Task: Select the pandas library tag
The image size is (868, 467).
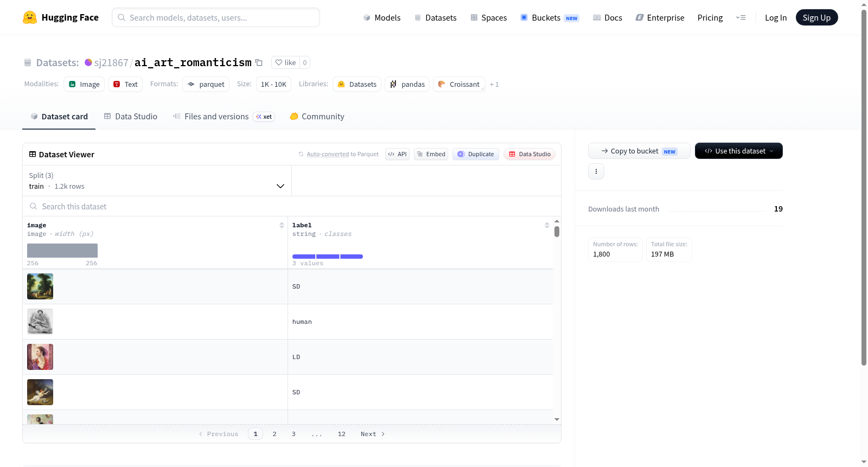Action: click(x=407, y=84)
